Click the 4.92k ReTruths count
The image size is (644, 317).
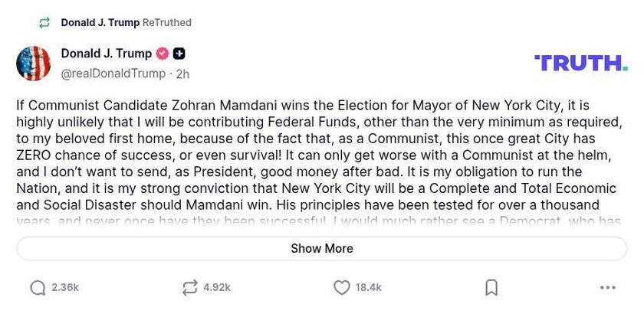tap(217, 288)
